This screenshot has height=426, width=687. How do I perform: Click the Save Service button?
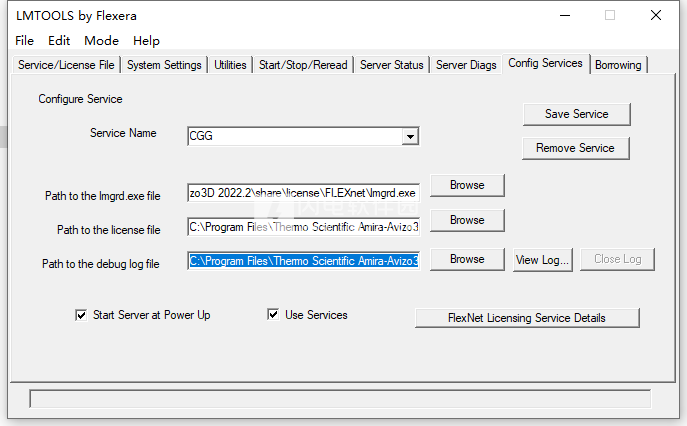577,114
